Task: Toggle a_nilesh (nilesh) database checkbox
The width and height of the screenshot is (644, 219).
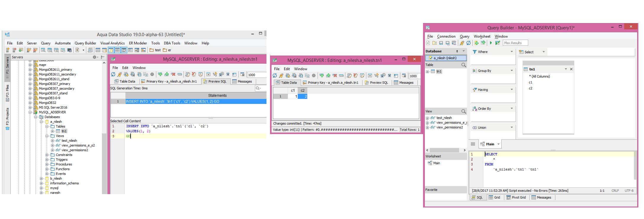Action: click(431, 58)
